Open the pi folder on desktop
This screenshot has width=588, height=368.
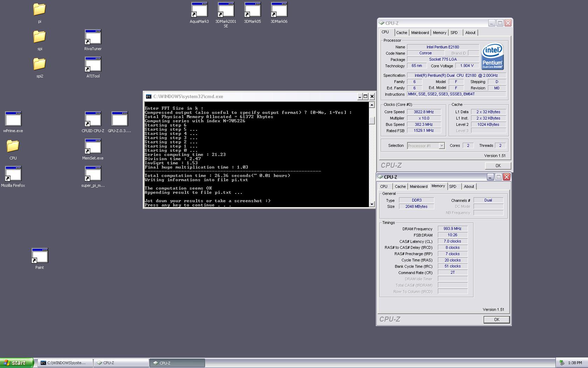40,10
